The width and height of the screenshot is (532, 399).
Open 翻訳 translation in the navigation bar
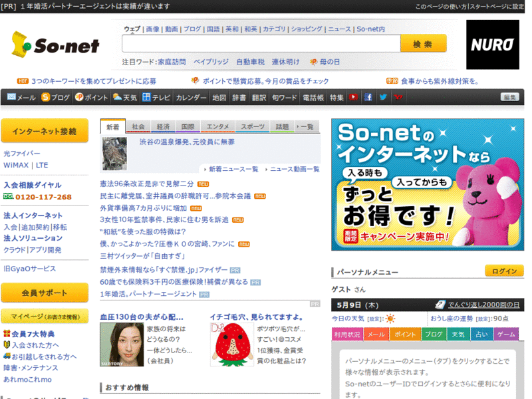pos(259,98)
